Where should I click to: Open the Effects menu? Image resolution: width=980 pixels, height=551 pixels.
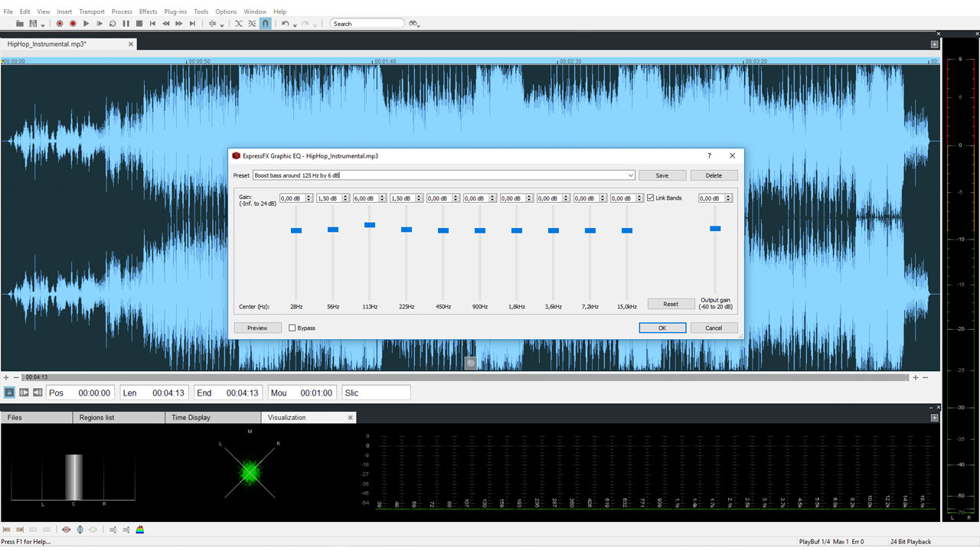tap(148, 11)
